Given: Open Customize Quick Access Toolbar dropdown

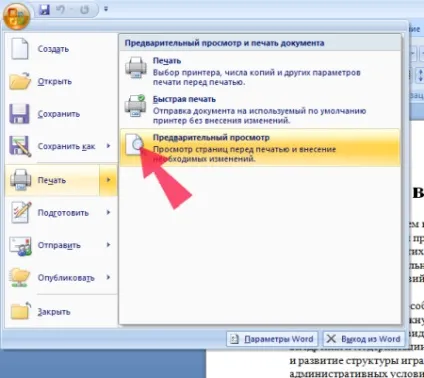Looking at the screenshot, I should tap(106, 9).
